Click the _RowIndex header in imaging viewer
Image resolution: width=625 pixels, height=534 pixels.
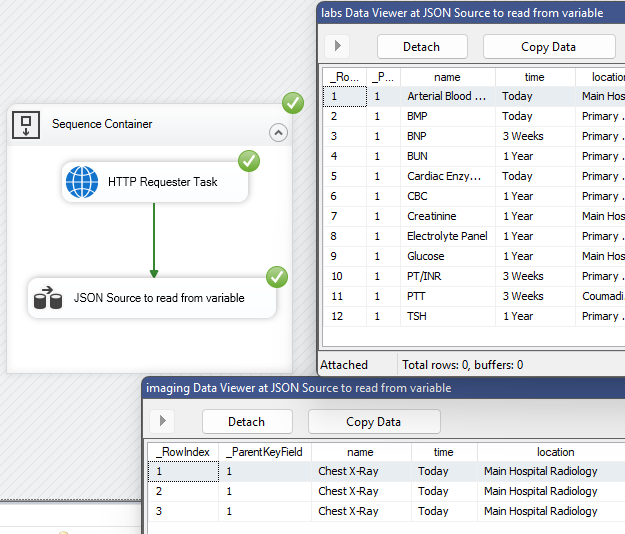183,452
